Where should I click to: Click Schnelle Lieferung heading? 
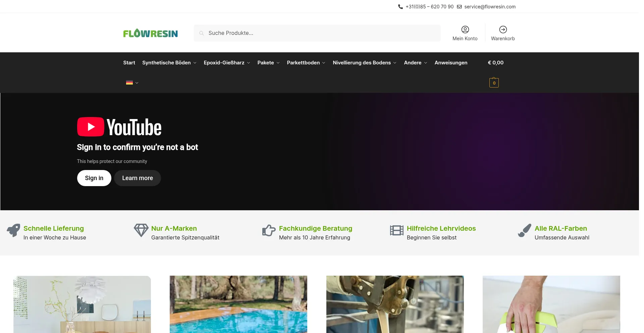[x=54, y=228]
